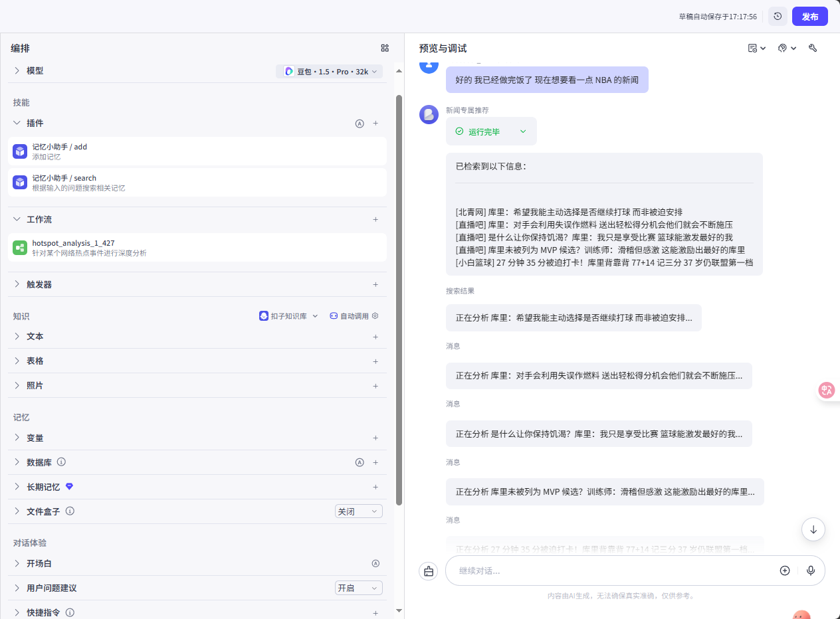Expand the 表格 knowledge section
This screenshot has height=619, width=840.
(17, 361)
